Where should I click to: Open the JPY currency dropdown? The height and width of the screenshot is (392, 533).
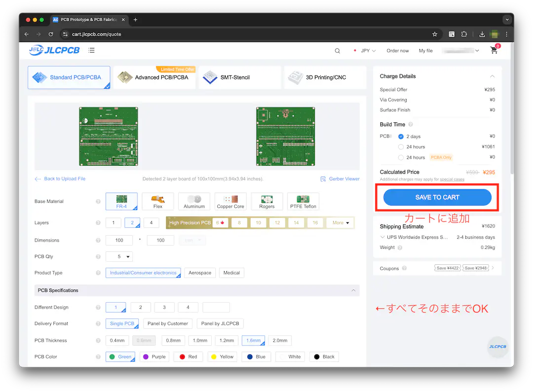(x=368, y=51)
